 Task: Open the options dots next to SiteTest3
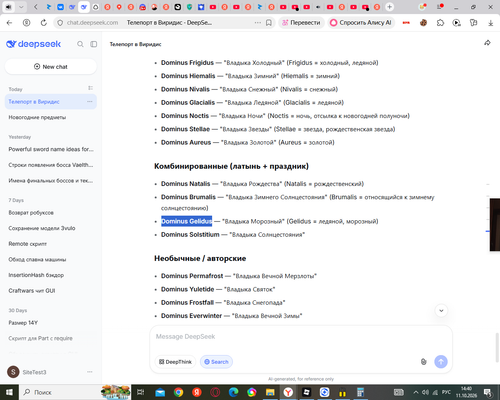(90, 372)
